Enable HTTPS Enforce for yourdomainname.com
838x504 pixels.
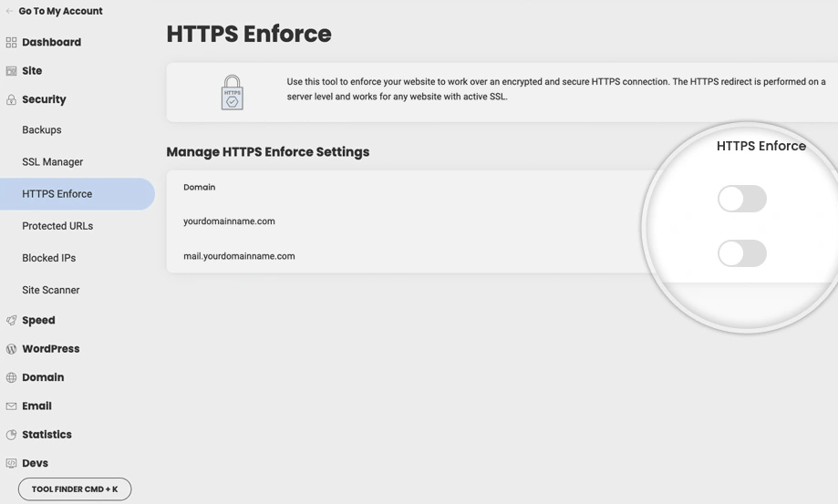741,199
